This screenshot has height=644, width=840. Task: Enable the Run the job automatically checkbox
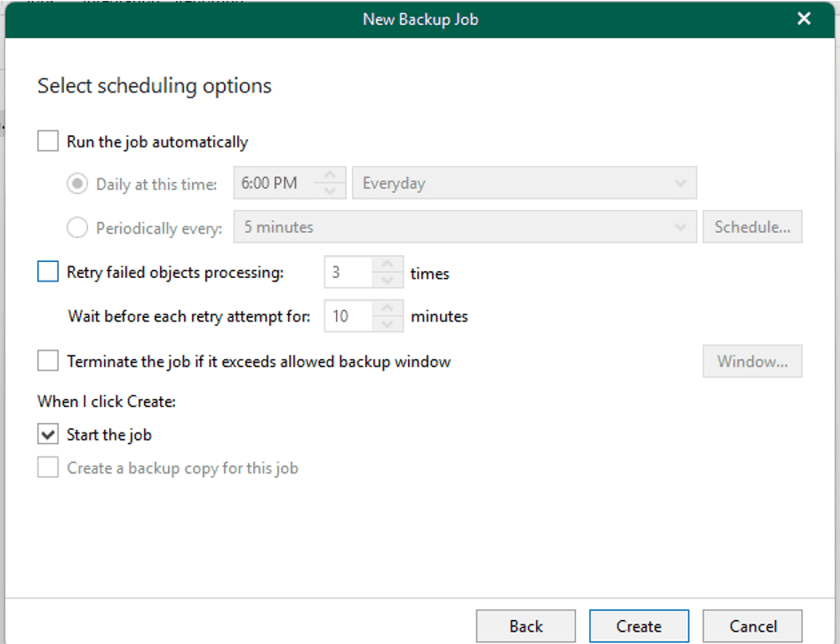click(x=48, y=141)
